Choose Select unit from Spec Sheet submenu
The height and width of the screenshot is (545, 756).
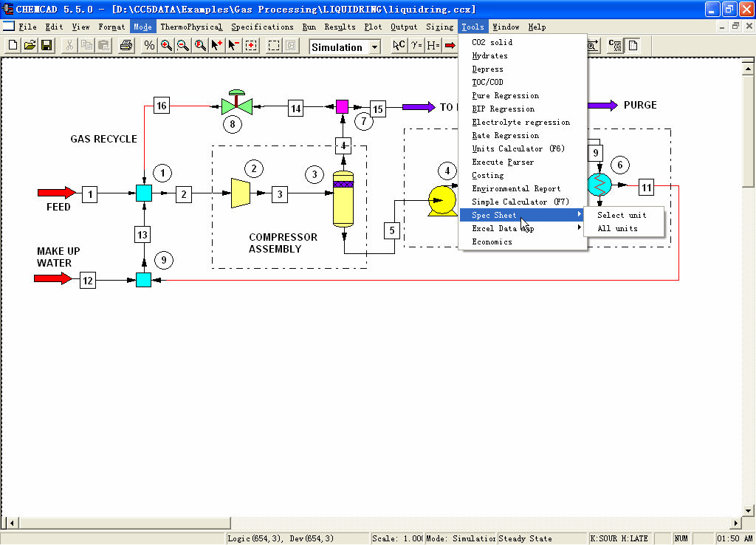[622, 215]
